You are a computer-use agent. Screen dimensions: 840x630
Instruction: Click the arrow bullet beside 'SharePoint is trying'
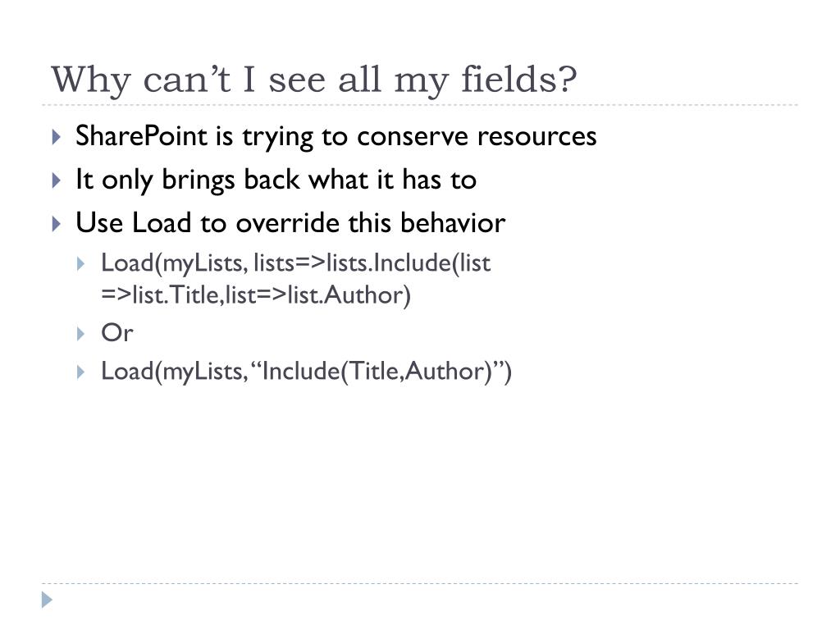(57, 137)
